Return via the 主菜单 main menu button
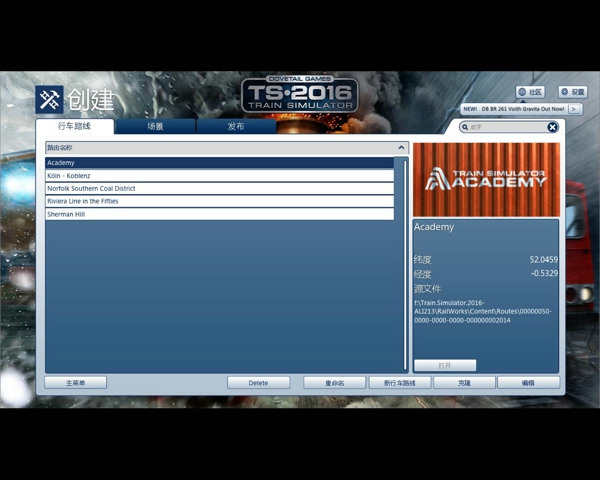Screen dimensions: 600x480 point(75,383)
